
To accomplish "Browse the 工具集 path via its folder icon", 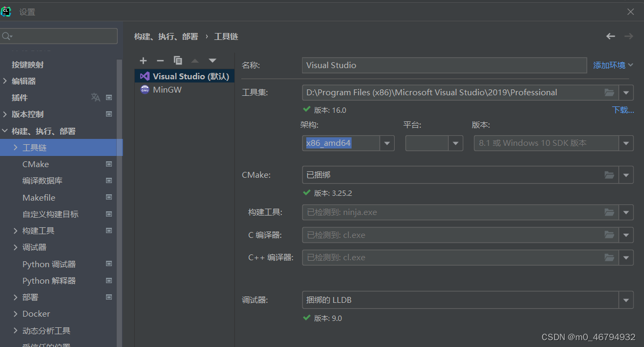I will (609, 92).
